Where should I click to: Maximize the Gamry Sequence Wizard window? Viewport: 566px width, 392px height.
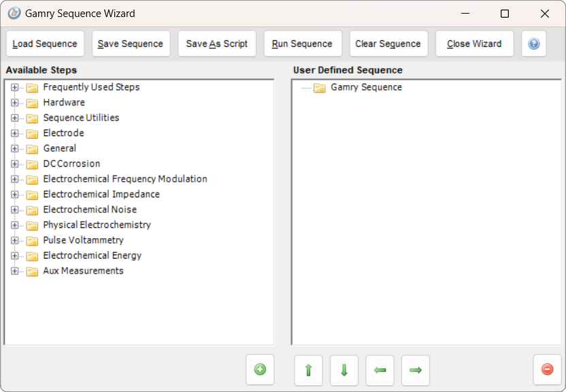point(505,14)
